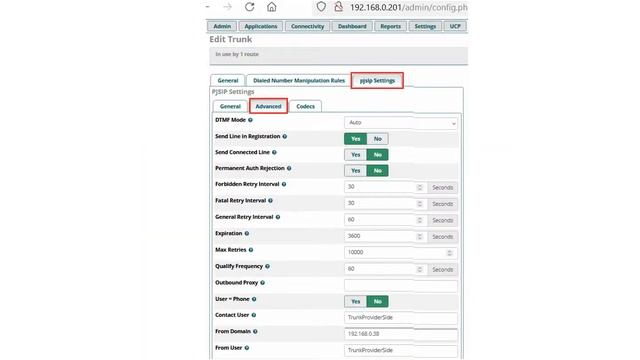The height and width of the screenshot is (360, 640).
Task: Set Send Line in Registration to Yes
Action: (356, 139)
